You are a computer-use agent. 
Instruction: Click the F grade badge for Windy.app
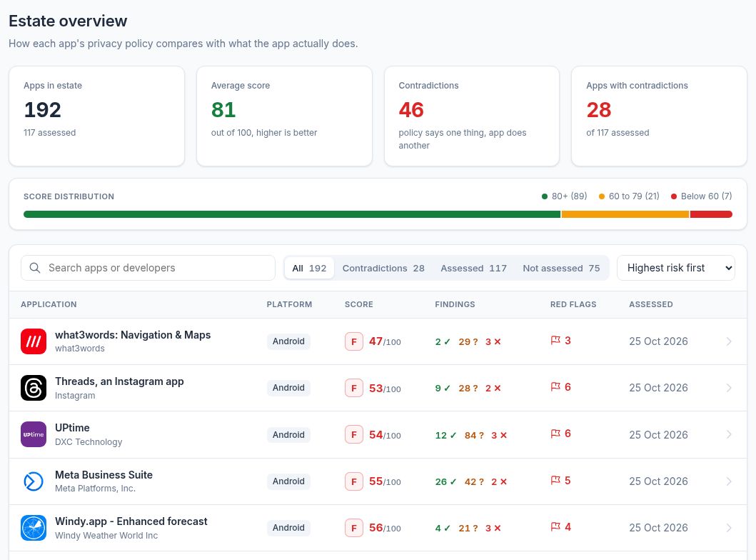pyautogui.click(x=354, y=528)
